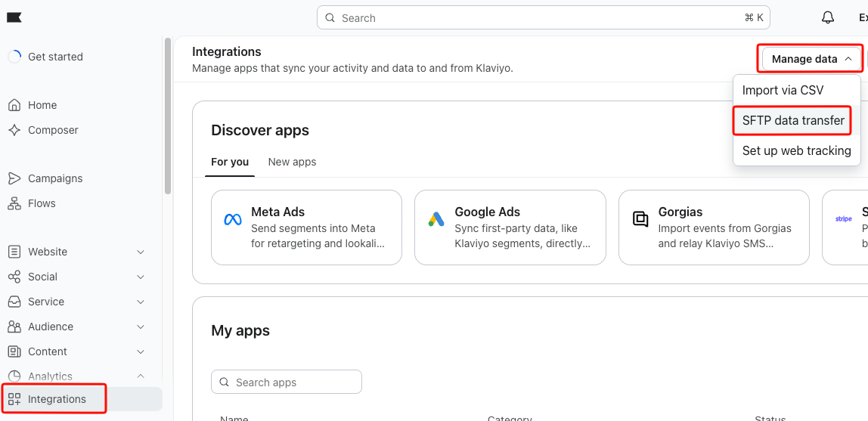Click the Flows diagram icon
Image resolution: width=868 pixels, height=421 pixels.
pos(14,203)
